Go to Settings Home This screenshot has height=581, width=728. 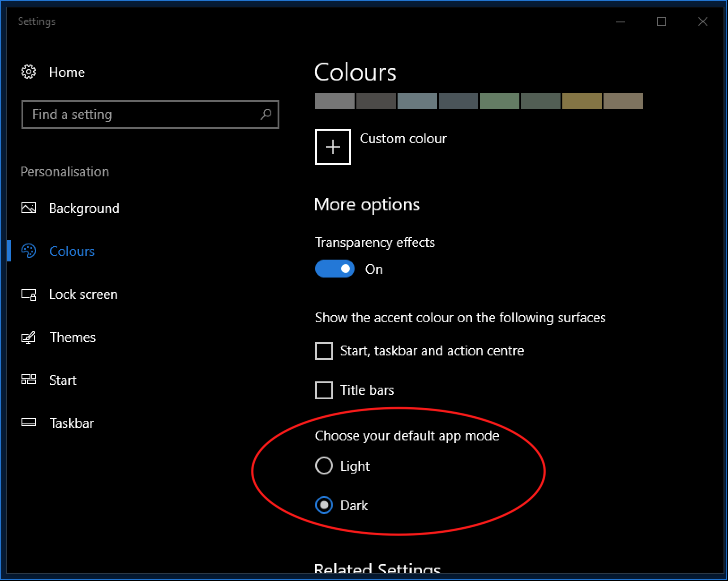pyautogui.click(x=67, y=72)
